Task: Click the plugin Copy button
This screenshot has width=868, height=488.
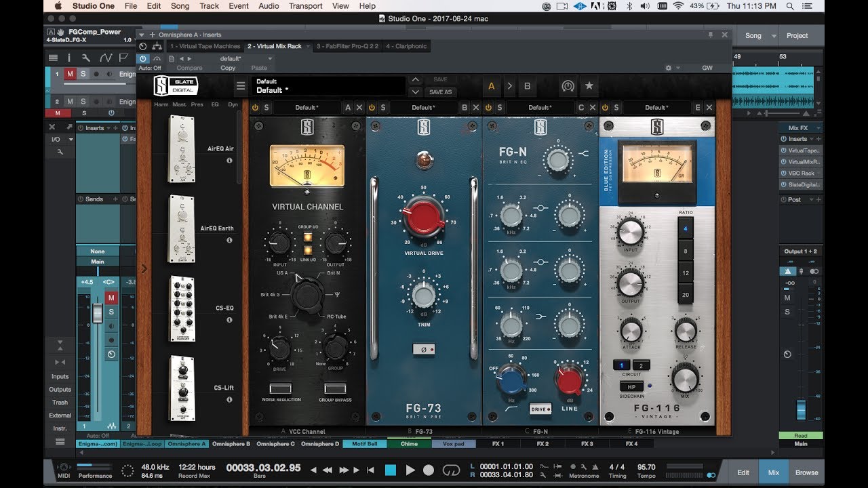Action: pyautogui.click(x=228, y=68)
